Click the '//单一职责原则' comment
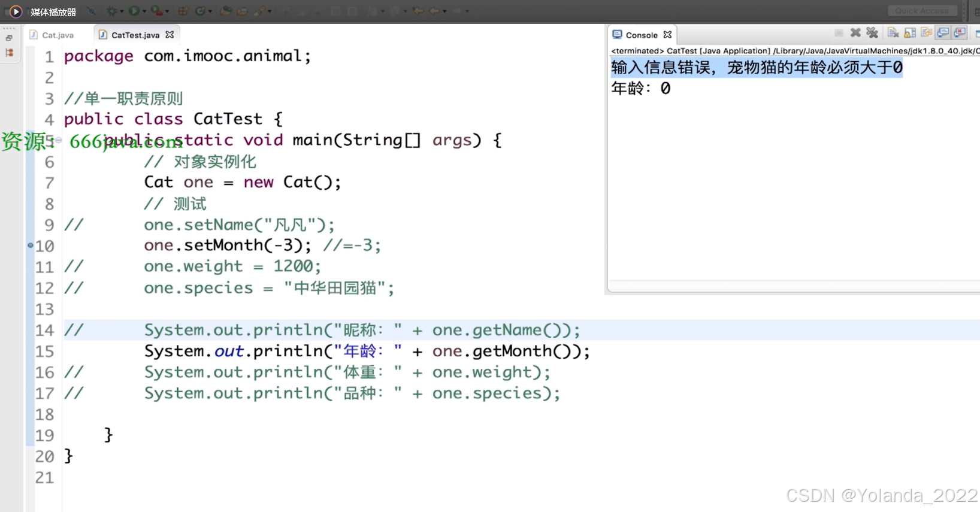Screen dimensions: 980x512 123,98
